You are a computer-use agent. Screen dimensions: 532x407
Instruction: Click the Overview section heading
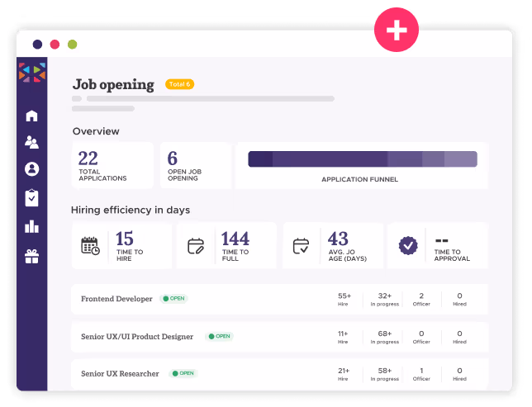pos(96,131)
